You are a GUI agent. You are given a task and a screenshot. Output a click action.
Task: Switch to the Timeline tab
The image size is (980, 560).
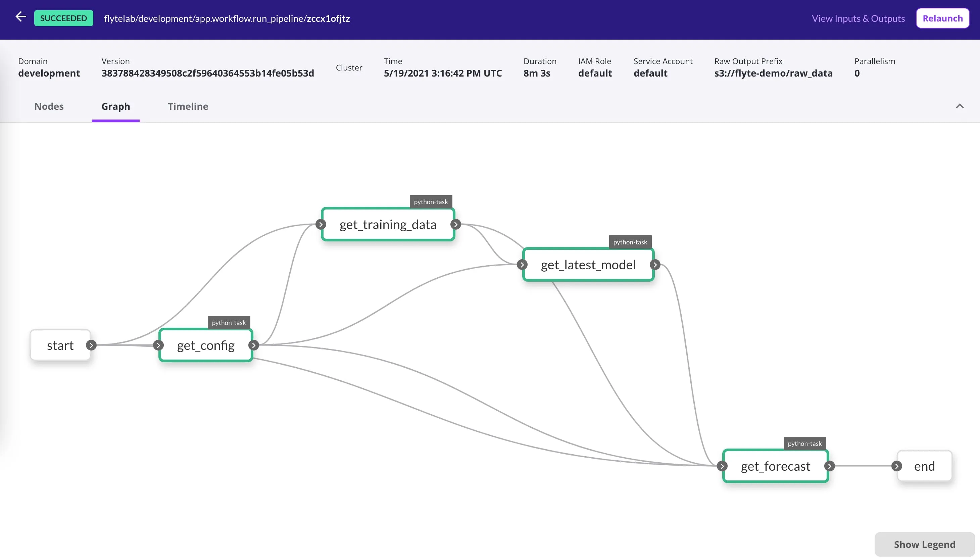pyautogui.click(x=188, y=106)
